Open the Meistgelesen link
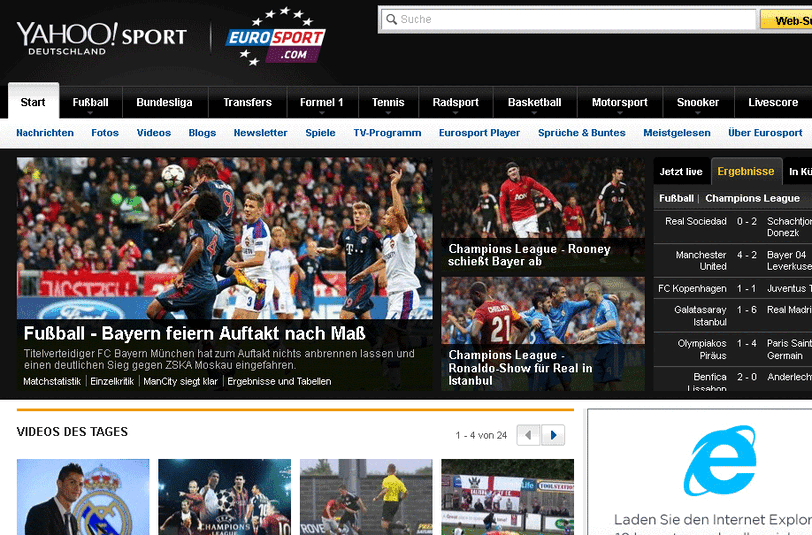812x535 pixels. 677,133
